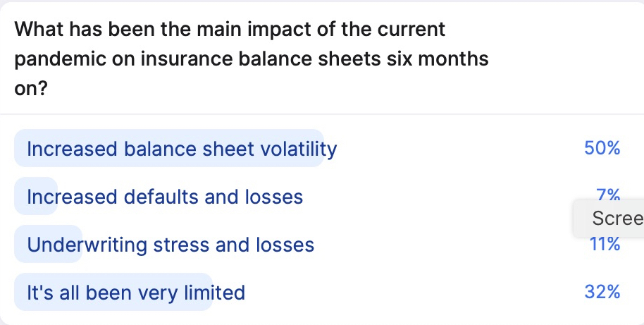Click the poll question heading text
This screenshot has height=325, width=644.
251,59
